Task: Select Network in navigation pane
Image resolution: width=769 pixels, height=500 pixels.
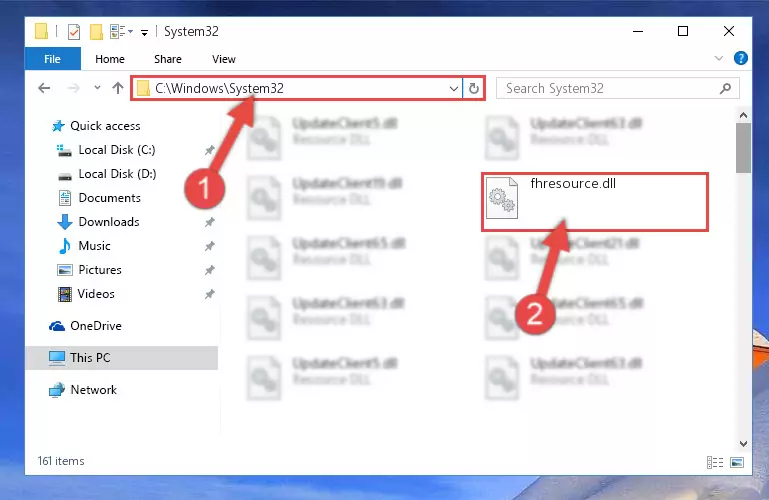Action: 94,390
